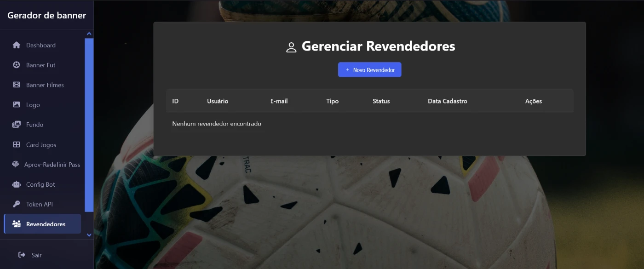Click the Sair logout arrow icon
The height and width of the screenshot is (269, 644).
tap(22, 255)
